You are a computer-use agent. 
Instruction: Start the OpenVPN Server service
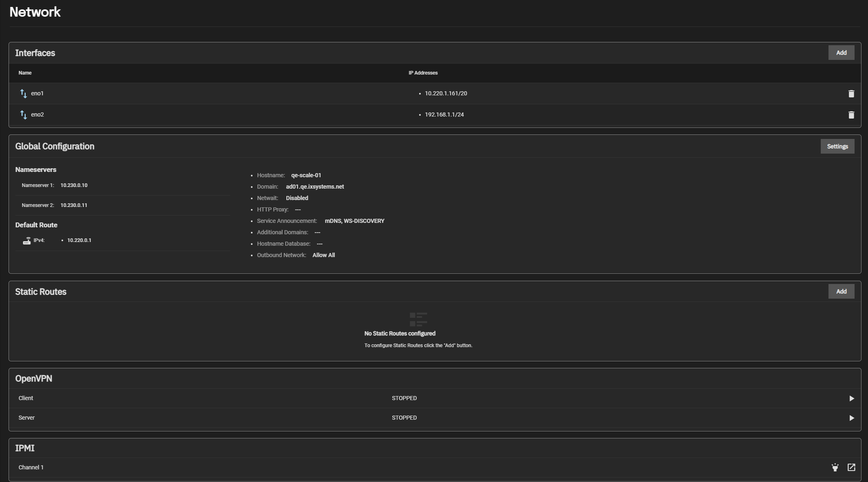click(851, 418)
